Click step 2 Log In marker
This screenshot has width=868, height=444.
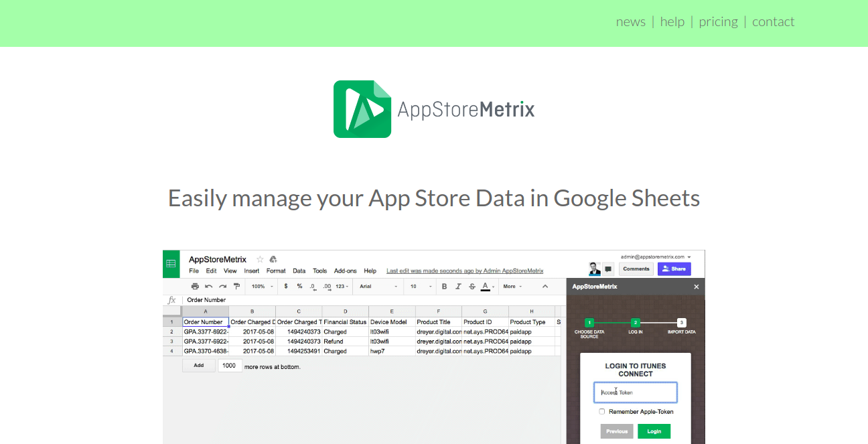pyautogui.click(x=636, y=323)
